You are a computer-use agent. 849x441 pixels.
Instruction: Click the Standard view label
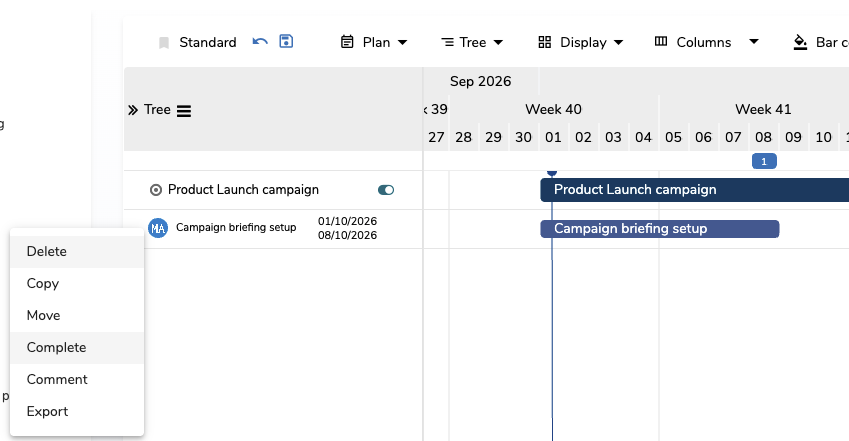208,42
